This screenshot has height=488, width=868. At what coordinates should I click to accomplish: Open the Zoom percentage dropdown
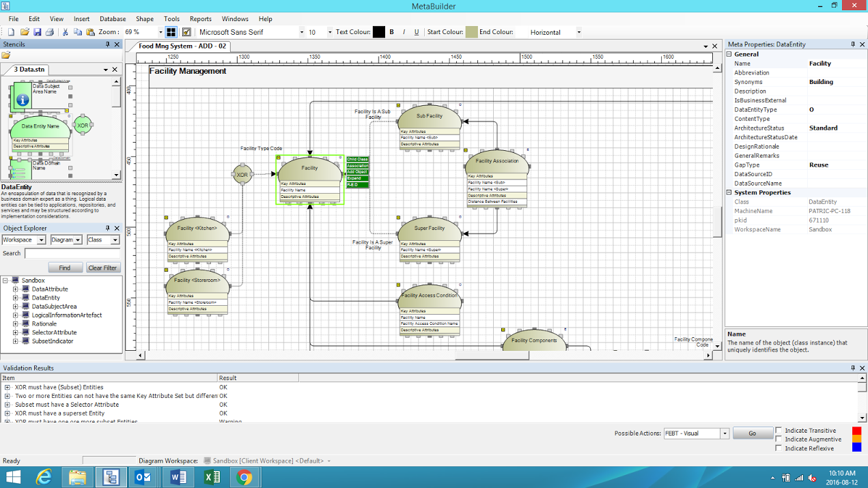click(160, 32)
